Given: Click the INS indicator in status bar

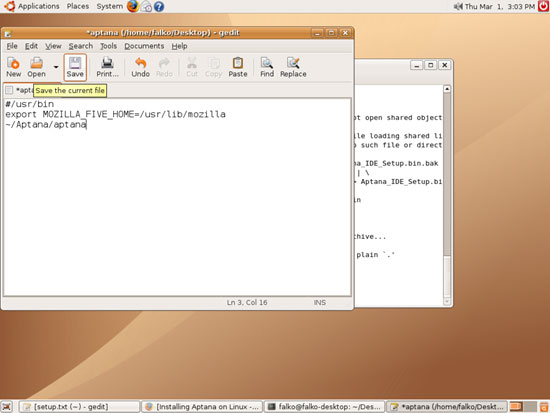Looking at the screenshot, I should (x=320, y=302).
